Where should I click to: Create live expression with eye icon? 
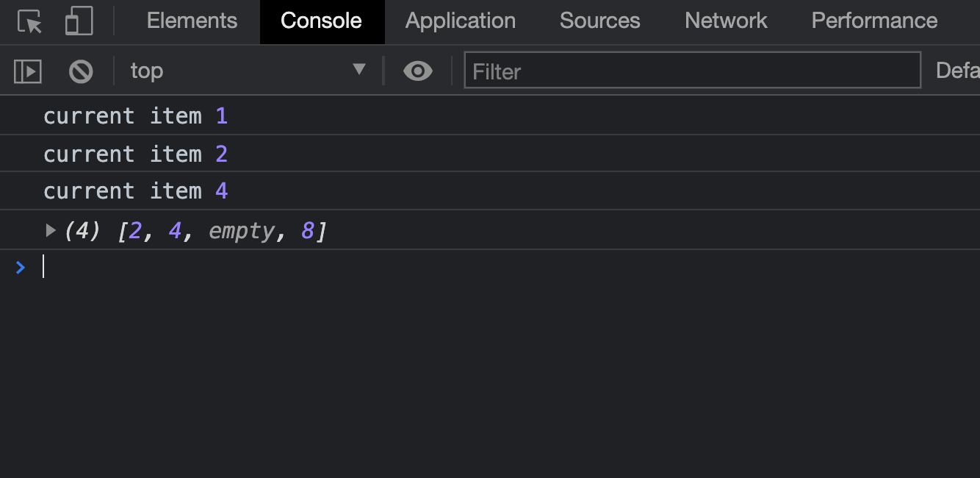click(x=417, y=71)
